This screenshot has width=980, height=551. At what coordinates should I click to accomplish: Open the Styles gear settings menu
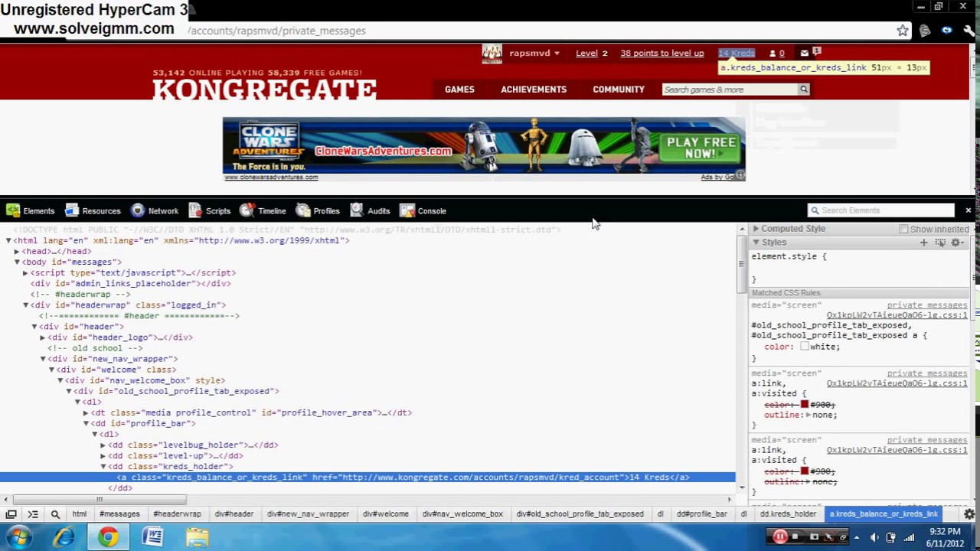(957, 243)
